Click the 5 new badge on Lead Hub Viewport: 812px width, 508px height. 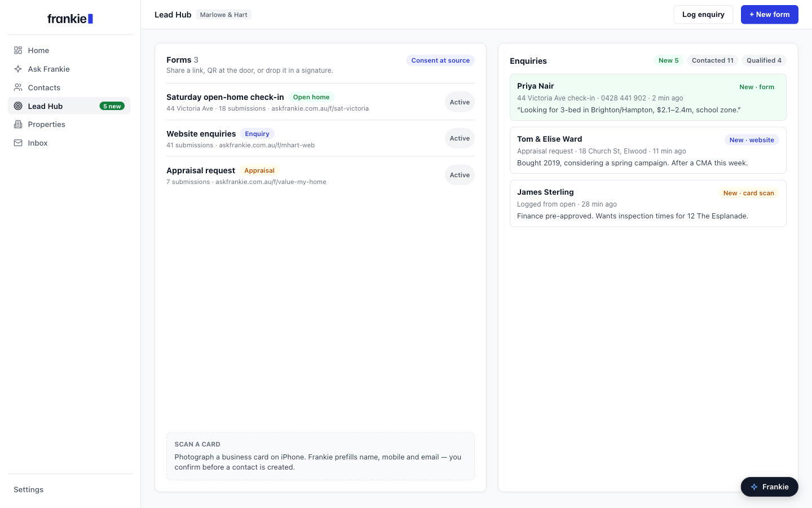click(x=112, y=106)
